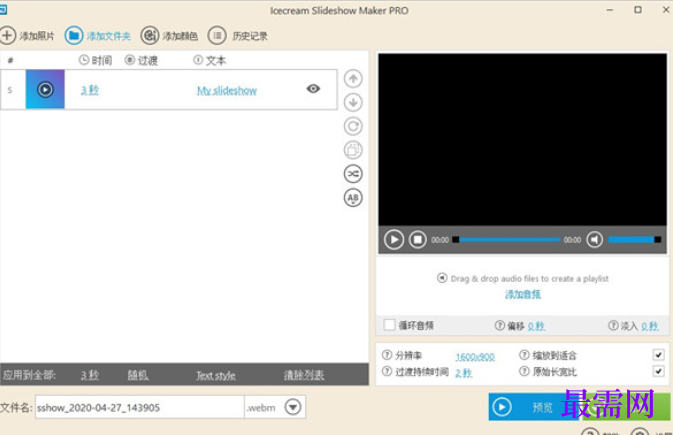Click the transition duration 2秒 value
Image resolution: width=673 pixels, height=435 pixels.
click(464, 373)
